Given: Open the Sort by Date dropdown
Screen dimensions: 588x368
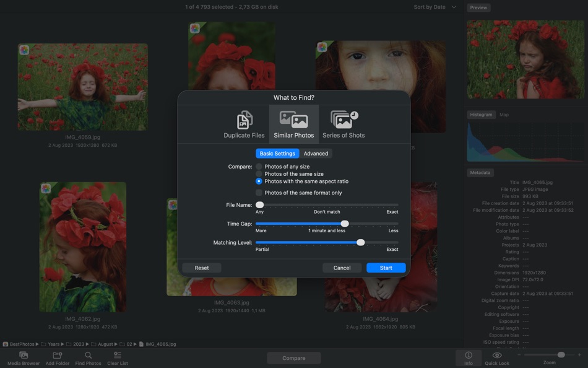Looking at the screenshot, I should point(432,7).
